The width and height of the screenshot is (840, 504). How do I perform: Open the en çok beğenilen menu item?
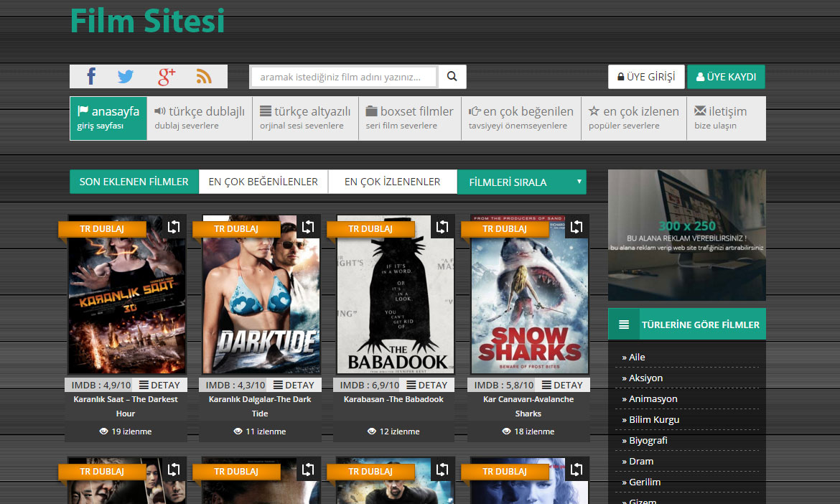pyautogui.click(x=521, y=118)
